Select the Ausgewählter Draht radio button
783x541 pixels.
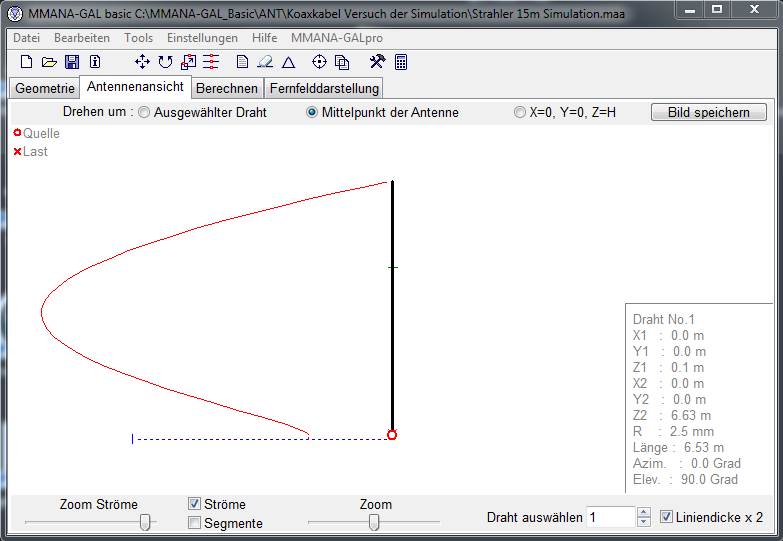click(144, 113)
